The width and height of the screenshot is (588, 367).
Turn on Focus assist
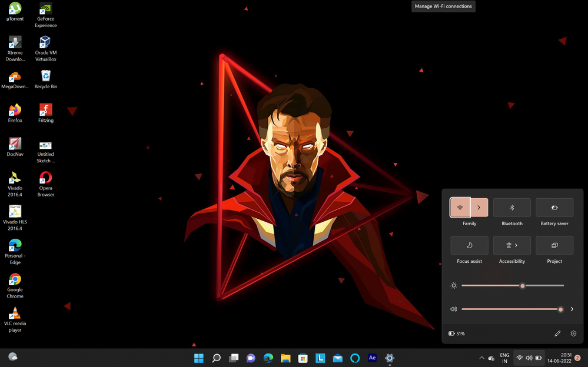(x=470, y=245)
